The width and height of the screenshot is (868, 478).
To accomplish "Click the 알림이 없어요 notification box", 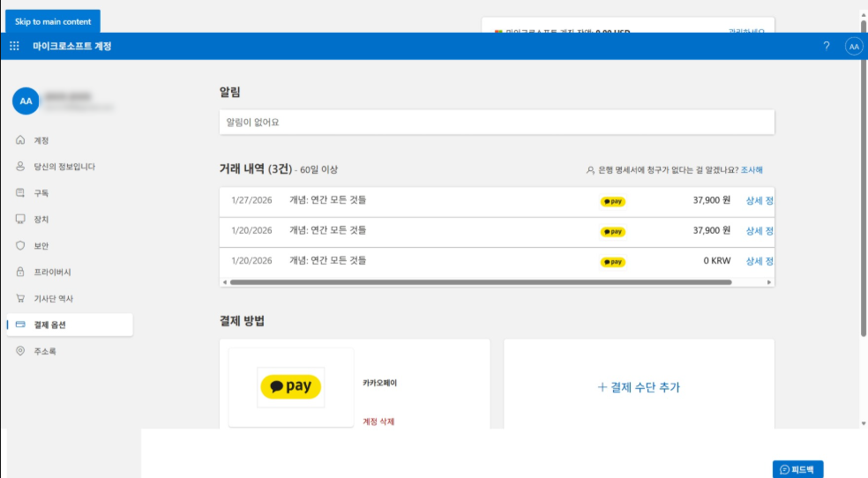I will tap(498, 122).
